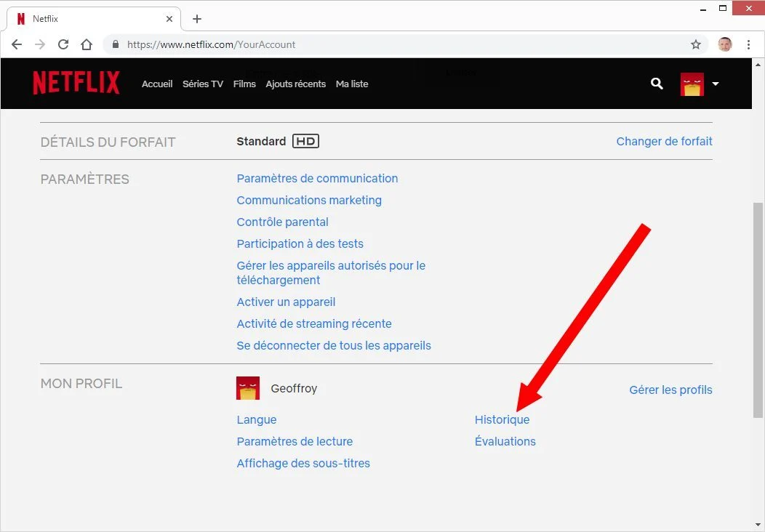Open the Chrome three-dot menu

(x=749, y=44)
